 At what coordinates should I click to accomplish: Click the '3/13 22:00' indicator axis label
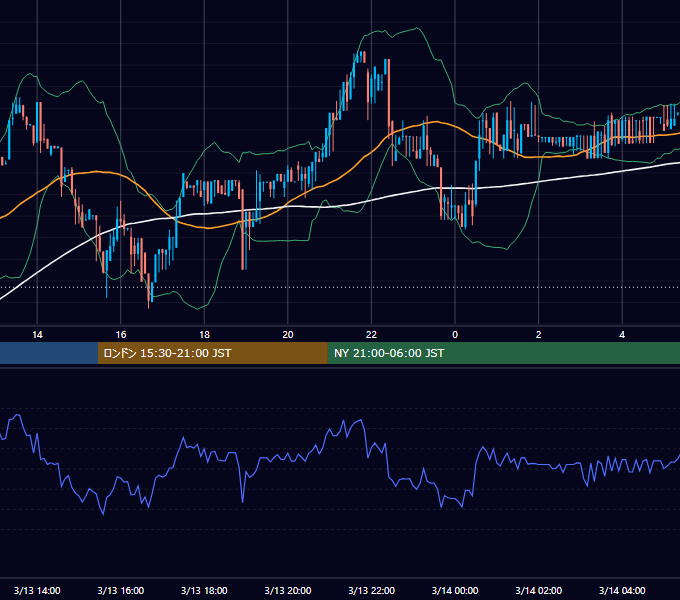(372, 590)
